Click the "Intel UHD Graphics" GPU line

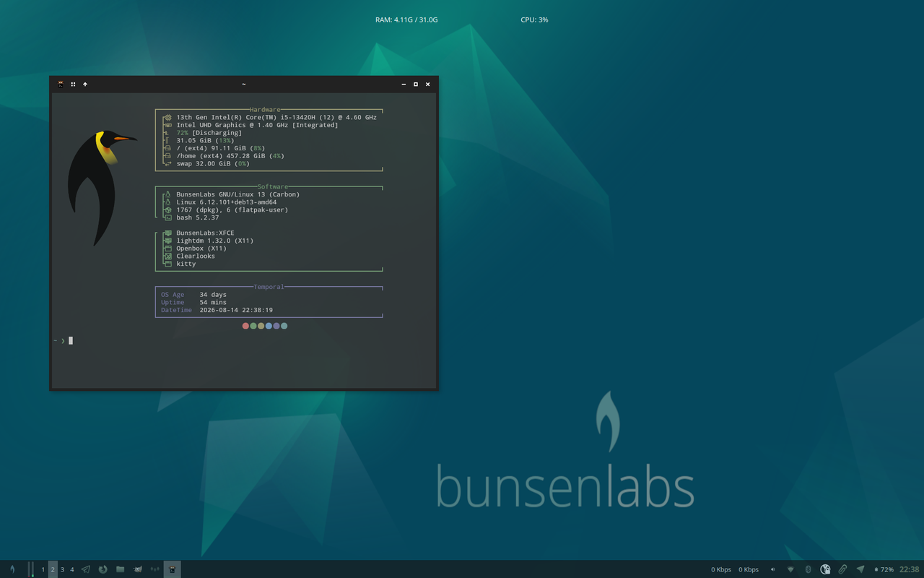coord(257,125)
